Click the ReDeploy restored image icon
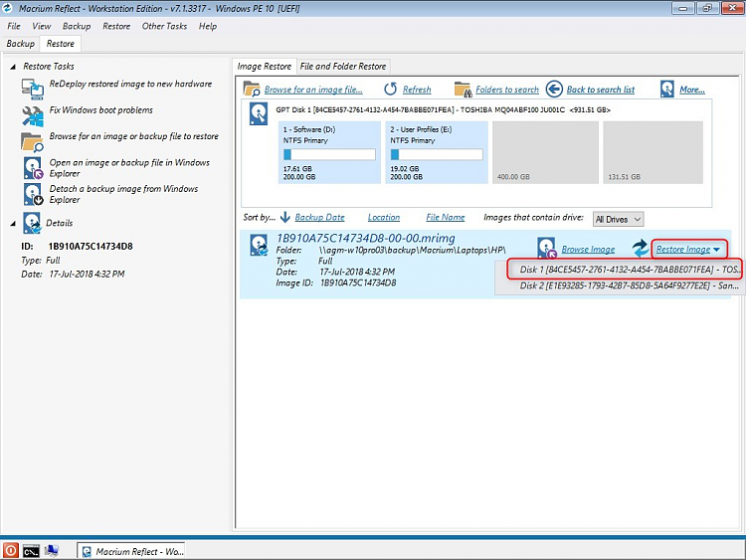Viewport: 746px width, 560px height. click(x=33, y=89)
